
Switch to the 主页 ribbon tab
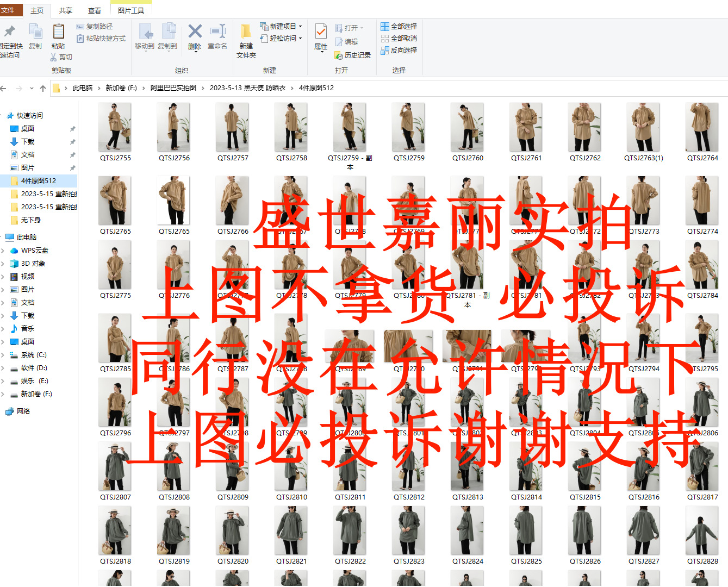37,11
